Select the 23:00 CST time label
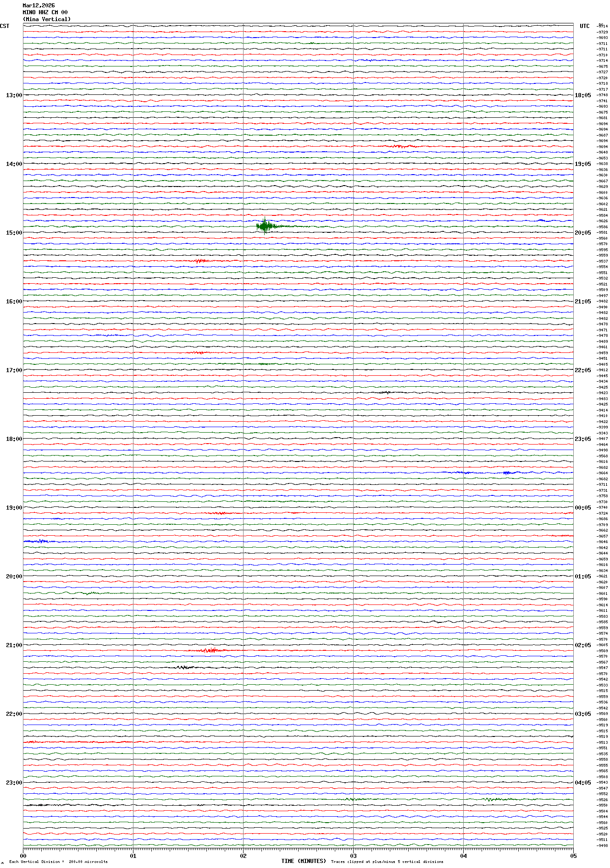This screenshot has width=610, height=868. tap(14, 783)
